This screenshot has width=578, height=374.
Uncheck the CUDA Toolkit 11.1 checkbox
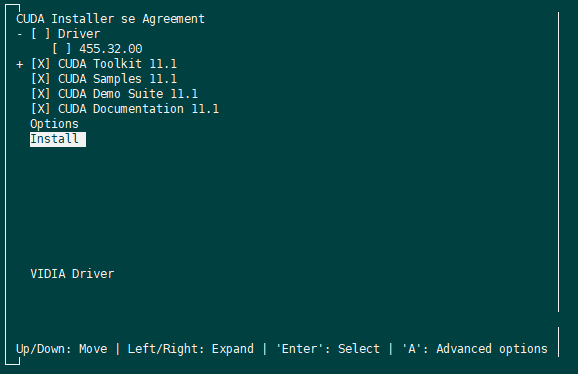click(40, 64)
